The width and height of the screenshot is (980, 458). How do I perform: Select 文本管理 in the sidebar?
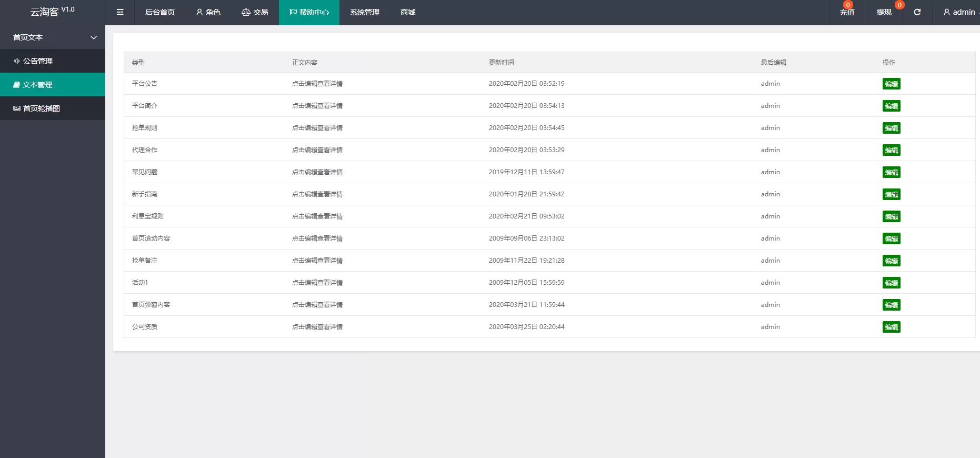tap(37, 85)
